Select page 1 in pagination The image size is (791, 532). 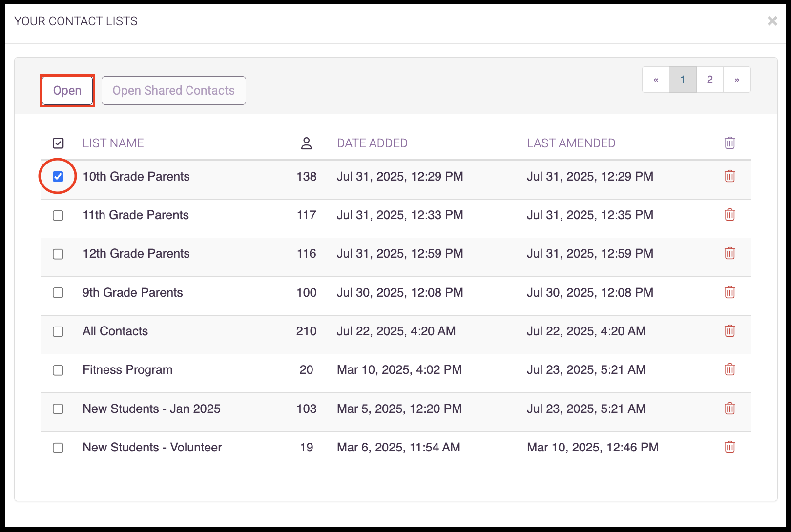(683, 80)
